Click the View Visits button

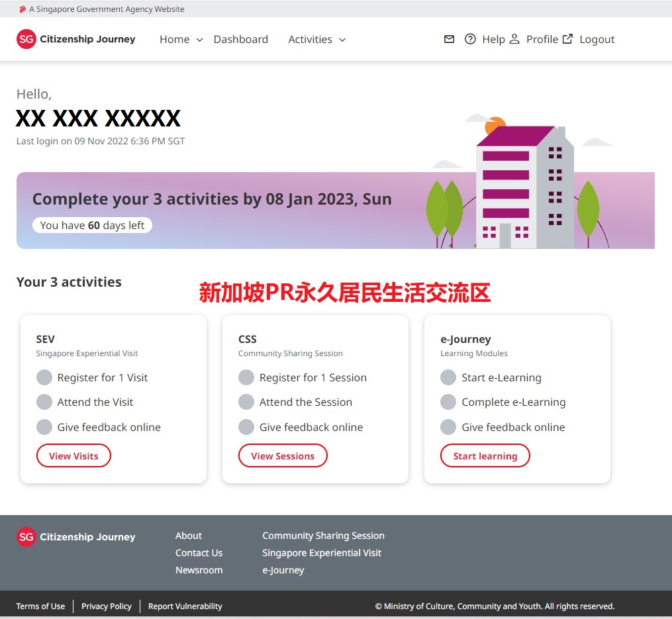[73, 455]
